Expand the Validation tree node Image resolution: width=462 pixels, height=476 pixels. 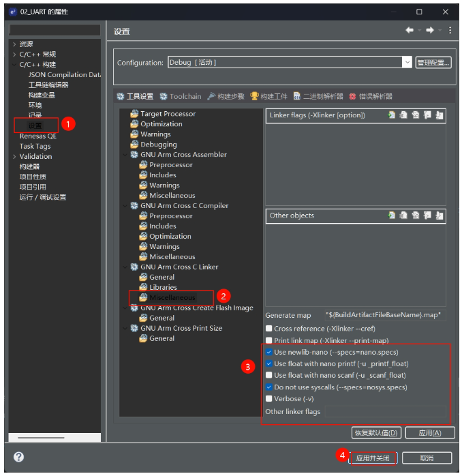pos(14,156)
